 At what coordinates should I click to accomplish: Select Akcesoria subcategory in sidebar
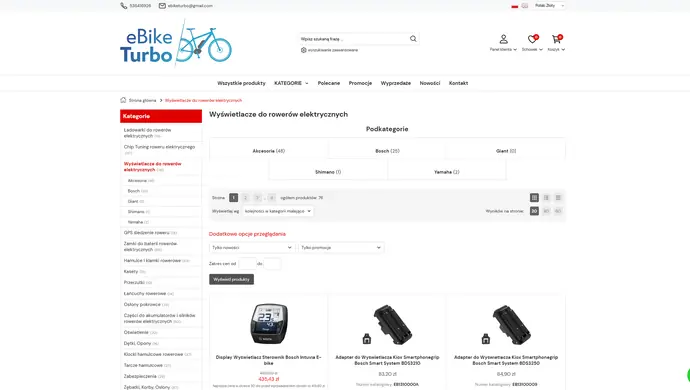pos(141,180)
